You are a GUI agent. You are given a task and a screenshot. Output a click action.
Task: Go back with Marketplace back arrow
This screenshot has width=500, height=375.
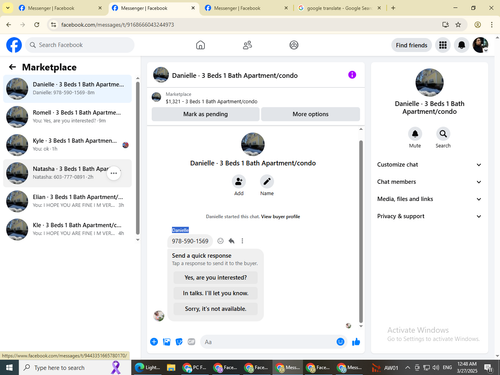12,67
